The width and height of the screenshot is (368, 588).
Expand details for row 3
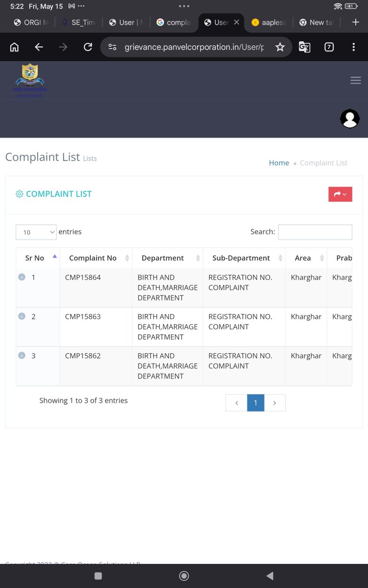pos(22,355)
